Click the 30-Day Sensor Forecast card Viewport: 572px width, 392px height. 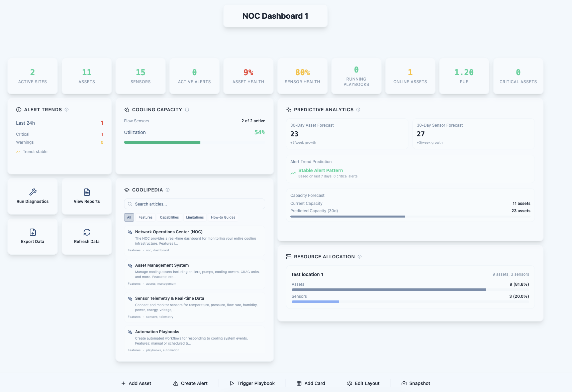474,134
